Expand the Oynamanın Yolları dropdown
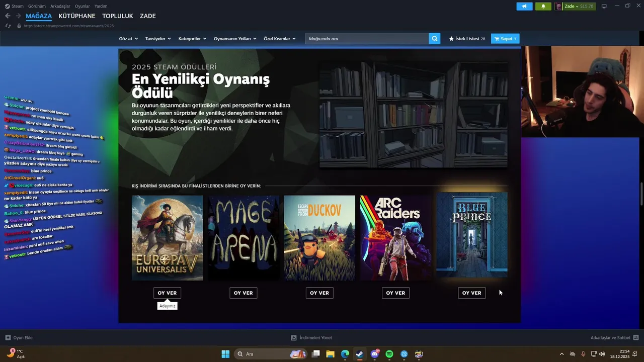Screen dimensions: 644x362 pyautogui.click(x=235, y=39)
